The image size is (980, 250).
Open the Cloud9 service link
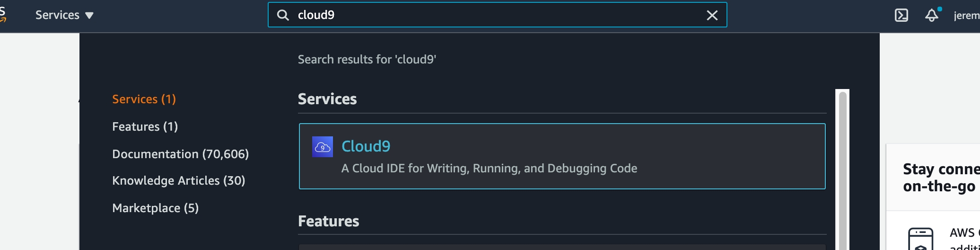click(x=366, y=146)
